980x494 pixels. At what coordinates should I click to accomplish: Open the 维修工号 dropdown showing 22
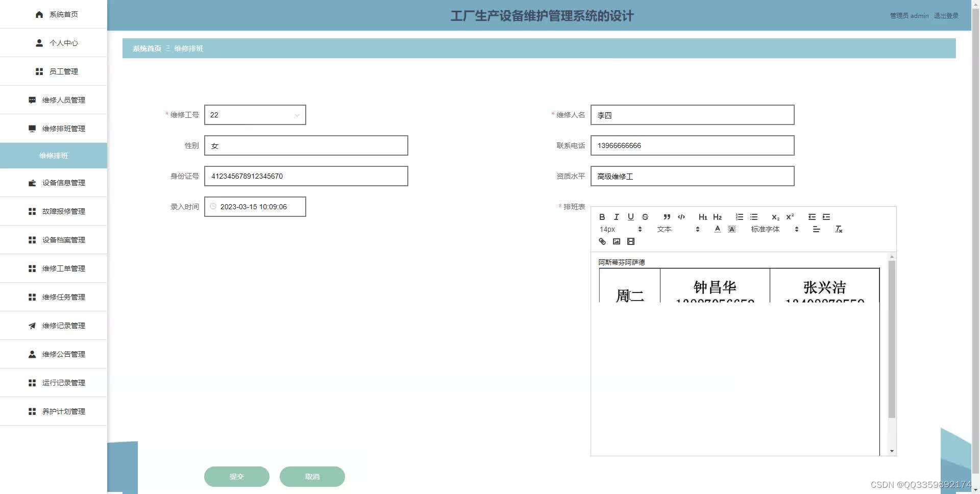click(x=255, y=115)
